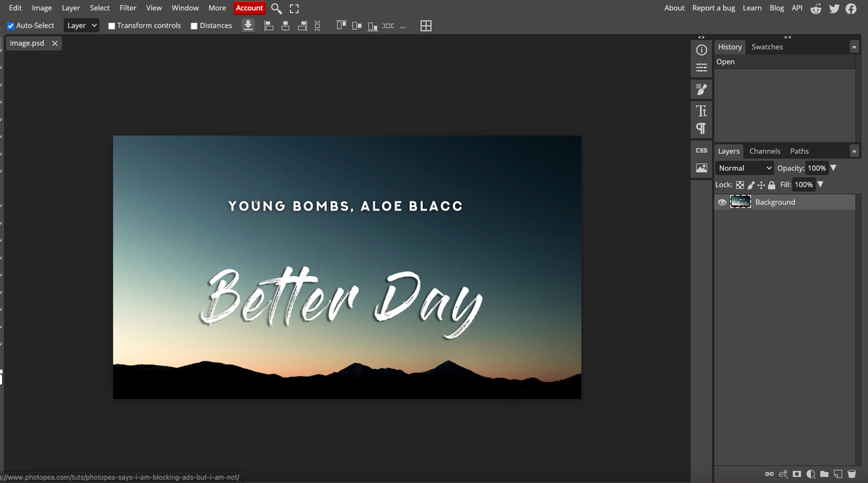
Task: Switch to the Channels tab
Action: point(765,151)
